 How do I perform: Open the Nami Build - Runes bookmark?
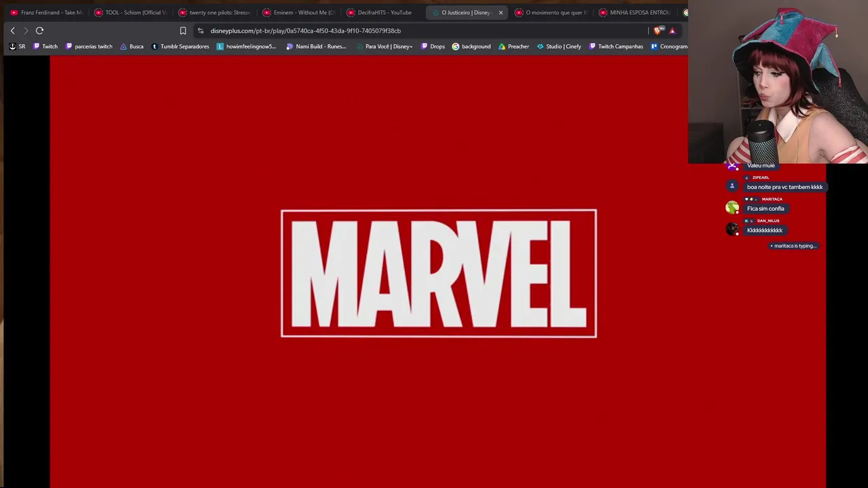click(x=316, y=47)
